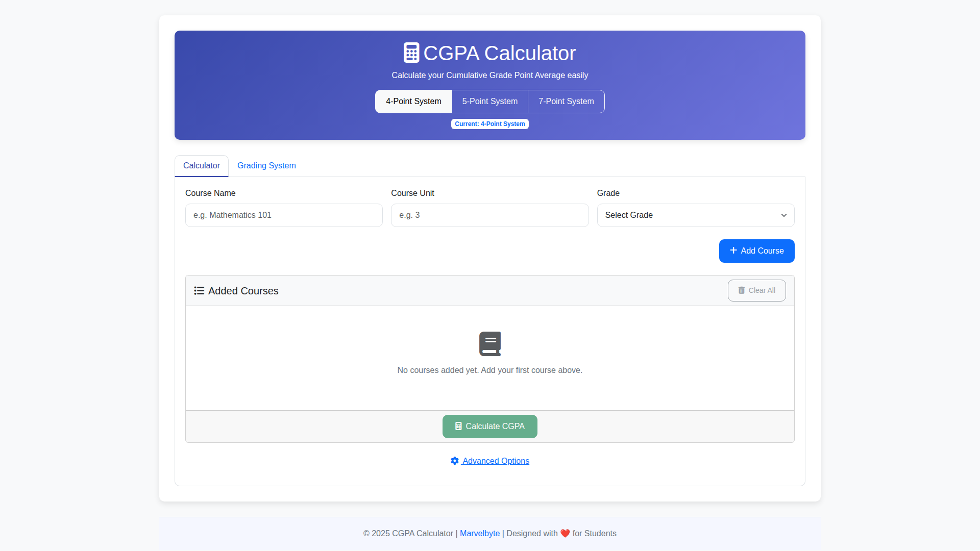Click the plus icon on Add Course

pos(733,251)
